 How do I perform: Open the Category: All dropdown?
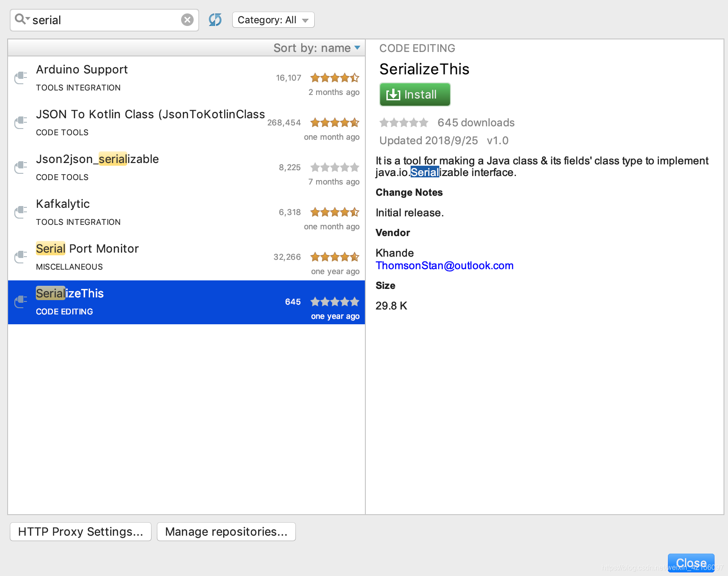pos(273,20)
